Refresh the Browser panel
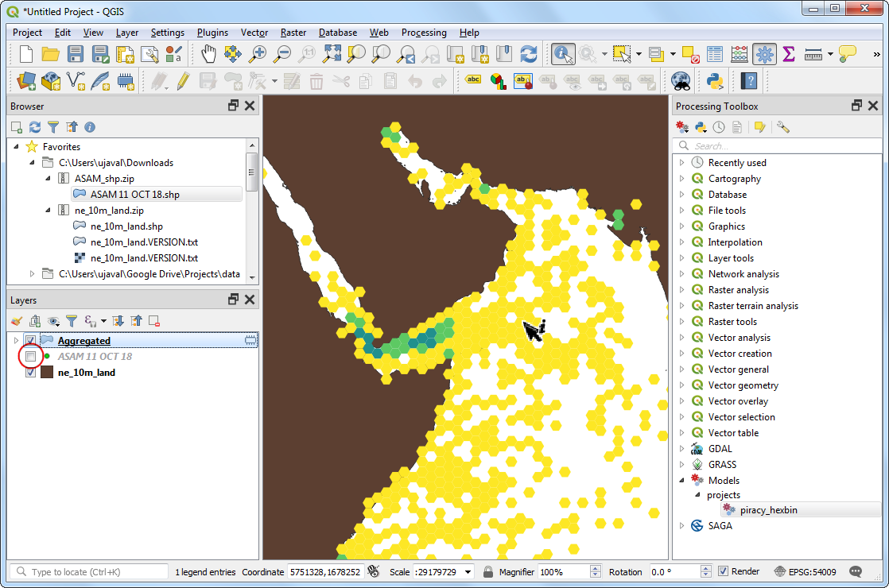Screen dimensions: 889x588 pos(35,127)
